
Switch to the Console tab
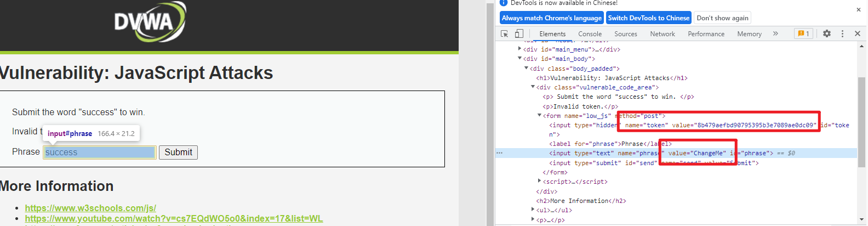coord(590,34)
